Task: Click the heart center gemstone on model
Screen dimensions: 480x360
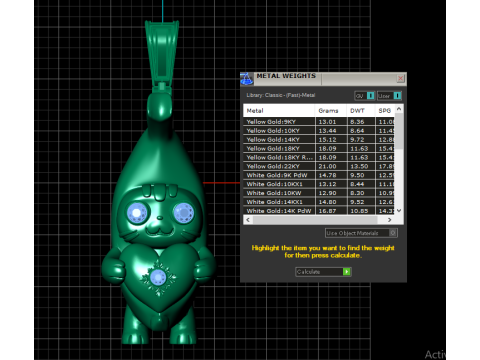Action: [x=158, y=277]
